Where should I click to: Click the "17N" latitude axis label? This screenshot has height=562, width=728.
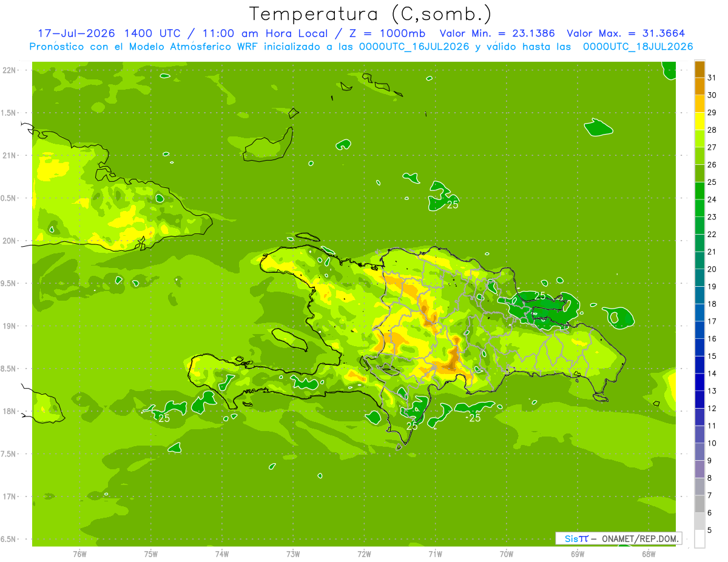(x=9, y=497)
